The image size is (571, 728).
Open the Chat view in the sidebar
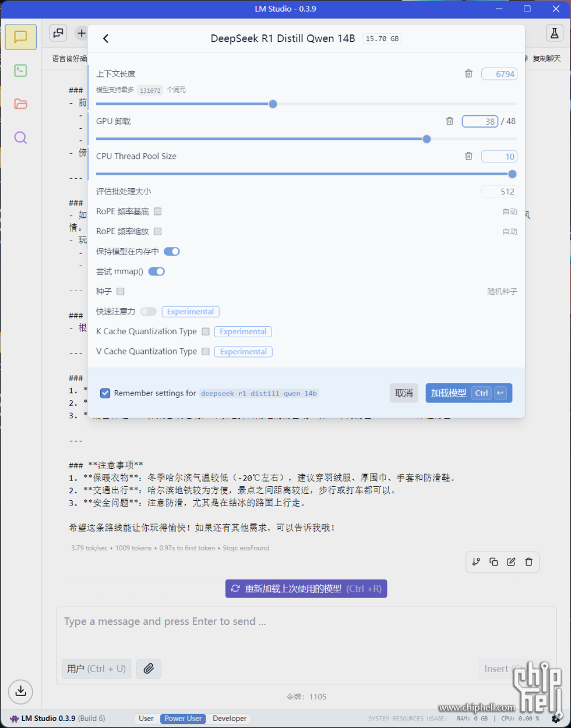[x=20, y=37]
